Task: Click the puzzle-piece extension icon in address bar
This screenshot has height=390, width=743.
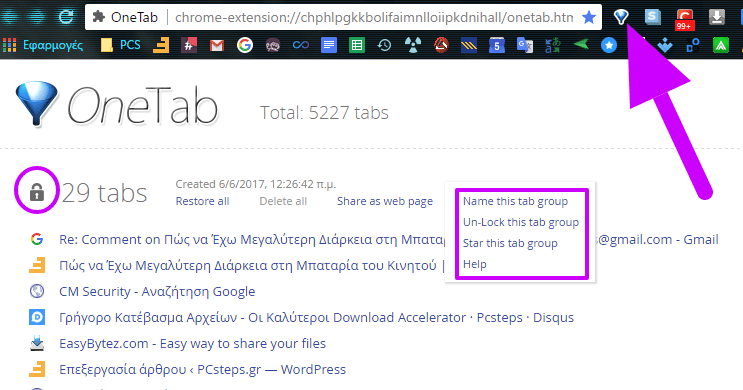Action: 99,17
